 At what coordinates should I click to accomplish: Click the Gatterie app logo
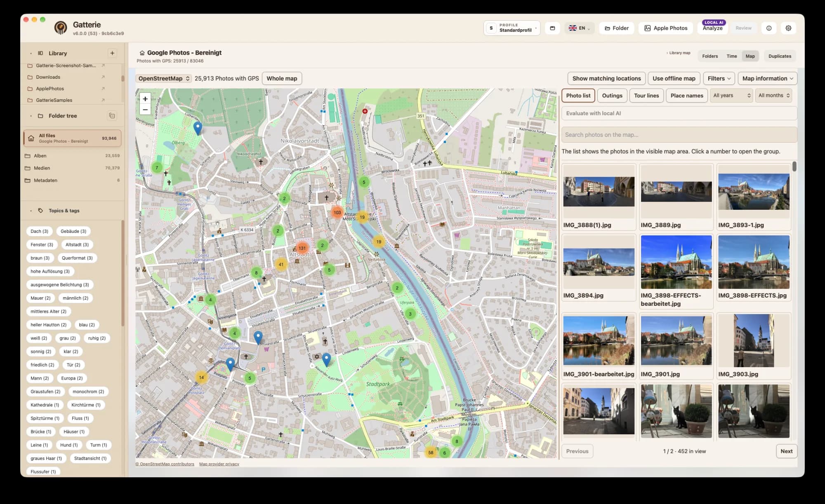pyautogui.click(x=61, y=28)
